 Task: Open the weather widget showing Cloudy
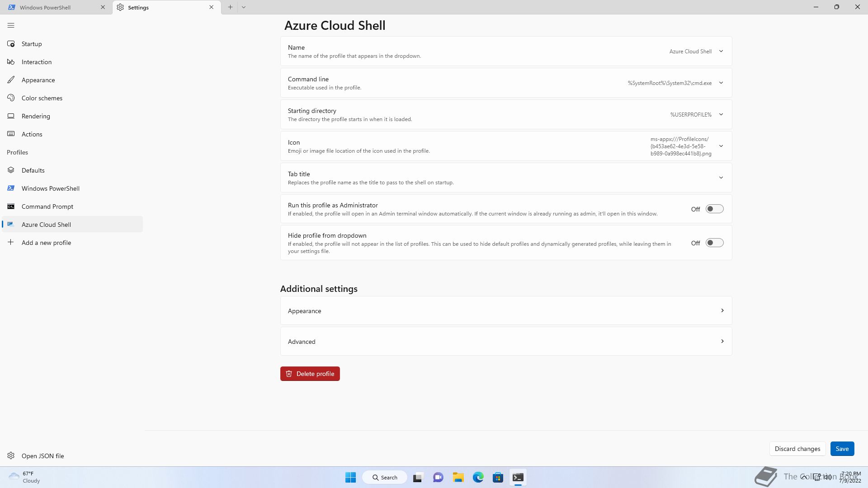coord(24,477)
